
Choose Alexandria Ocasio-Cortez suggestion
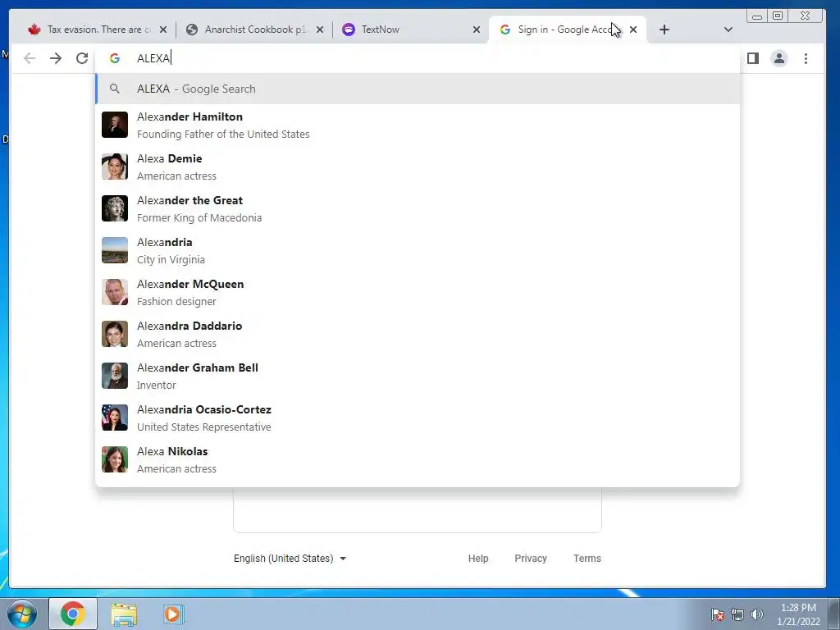(x=418, y=418)
